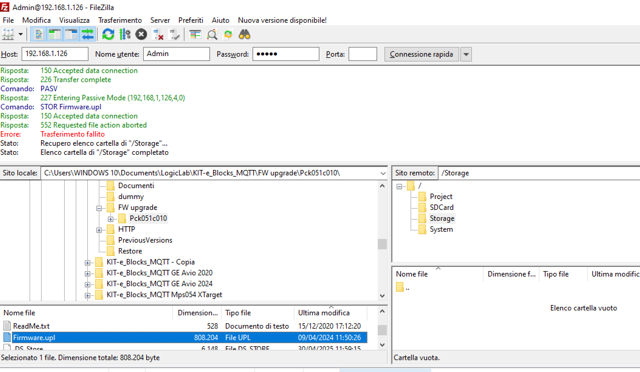This screenshot has width=640, height=372.
Task: Click the local tree vertical scrollbar thumb
Action: [x=382, y=244]
